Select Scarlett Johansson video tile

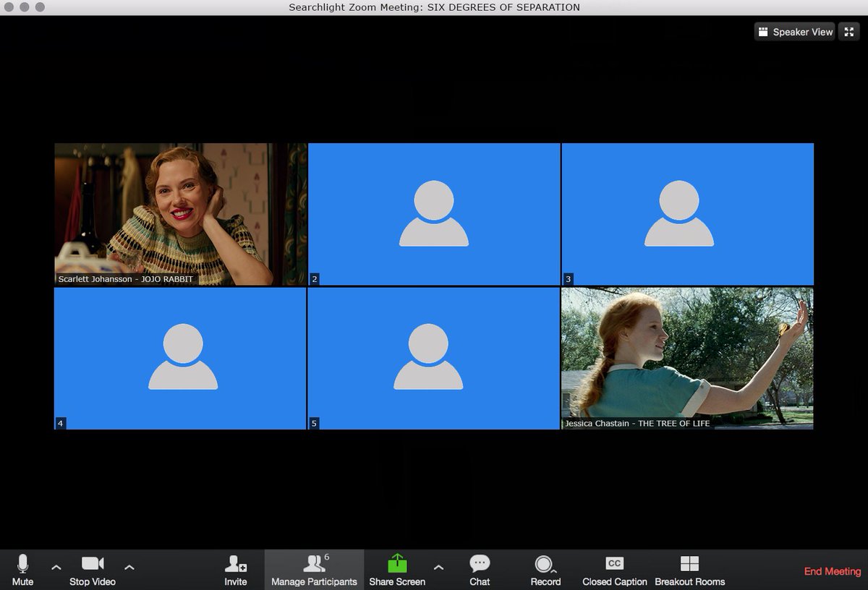[x=181, y=214]
